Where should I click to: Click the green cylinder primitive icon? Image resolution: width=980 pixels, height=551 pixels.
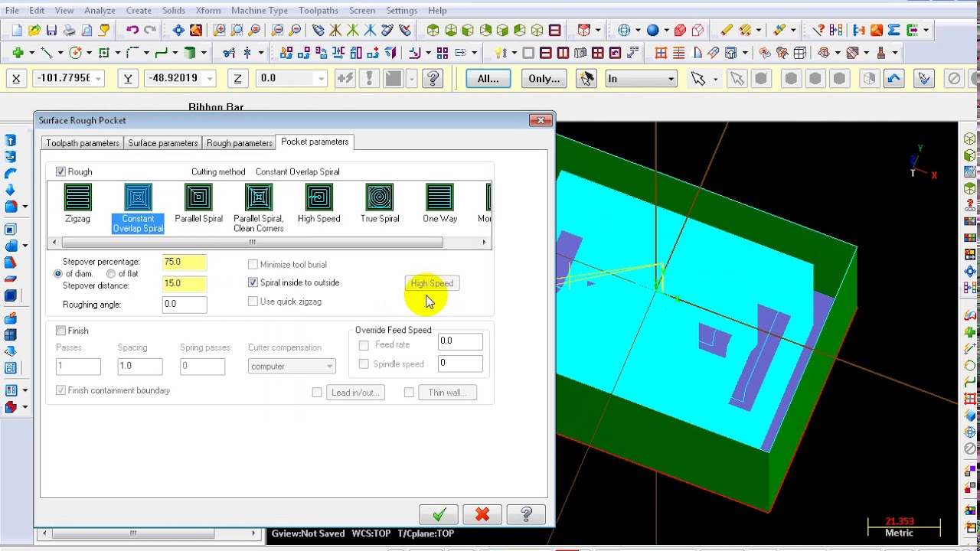pyautogui.click(x=190, y=53)
